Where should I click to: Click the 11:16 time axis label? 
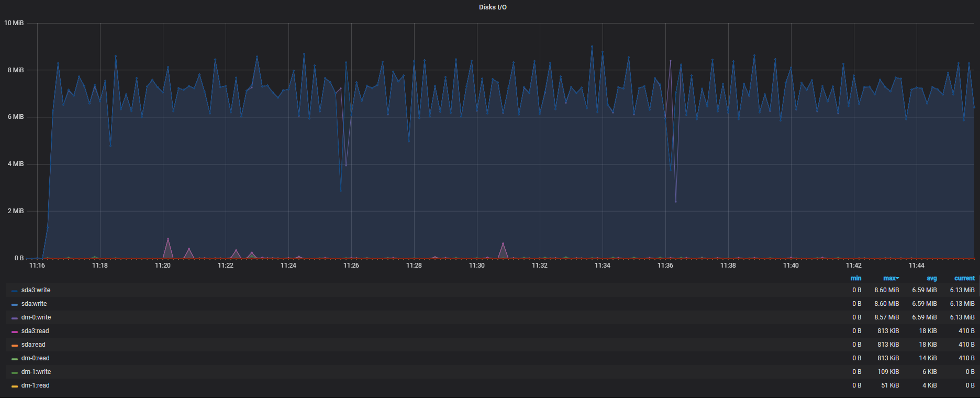(x=37, y=266)
